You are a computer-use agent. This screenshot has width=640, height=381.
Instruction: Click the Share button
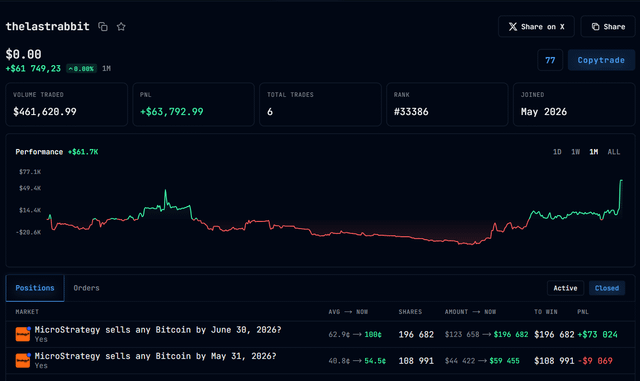(608, 27)
